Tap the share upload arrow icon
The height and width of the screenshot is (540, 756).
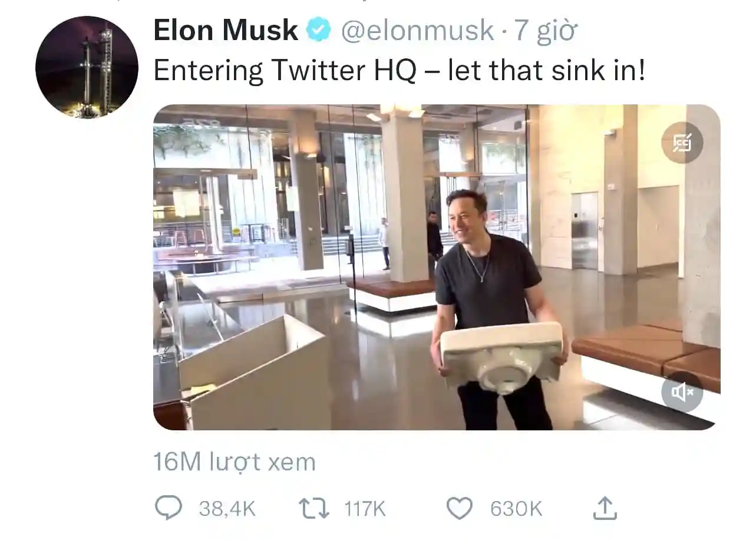(x=605, y=508)
